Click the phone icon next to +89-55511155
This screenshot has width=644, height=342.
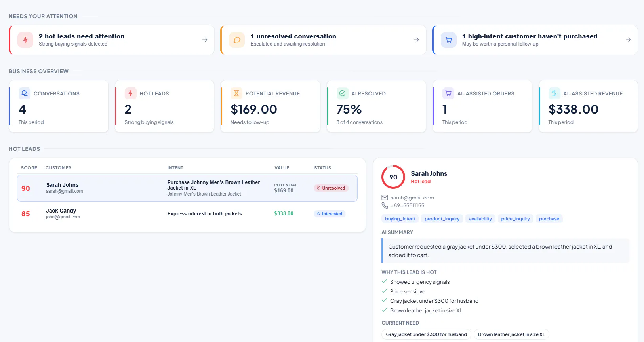coord(385,205)
